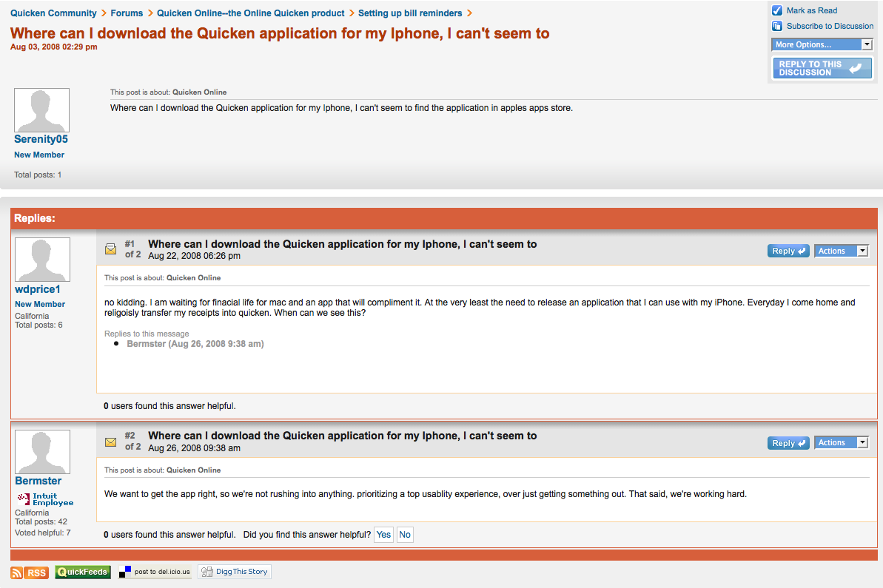The width and height of the screenshot is (883, 588).
Task: Click post to del.icio.us link text
Action: coord(162,572)
